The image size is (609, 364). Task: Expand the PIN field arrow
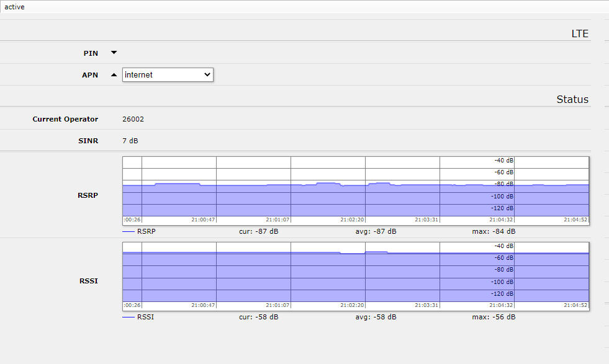point(114,53)
